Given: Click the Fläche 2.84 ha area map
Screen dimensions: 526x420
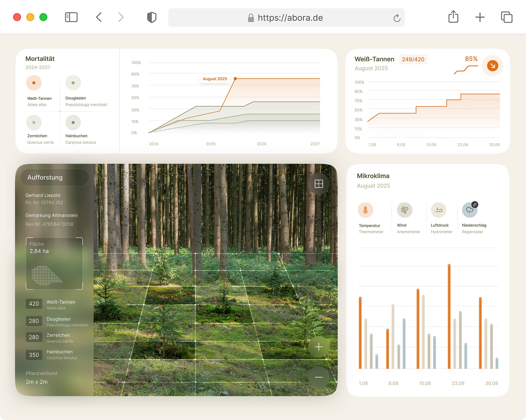Looking at the screenshot, I should click(x=54, y=263).
